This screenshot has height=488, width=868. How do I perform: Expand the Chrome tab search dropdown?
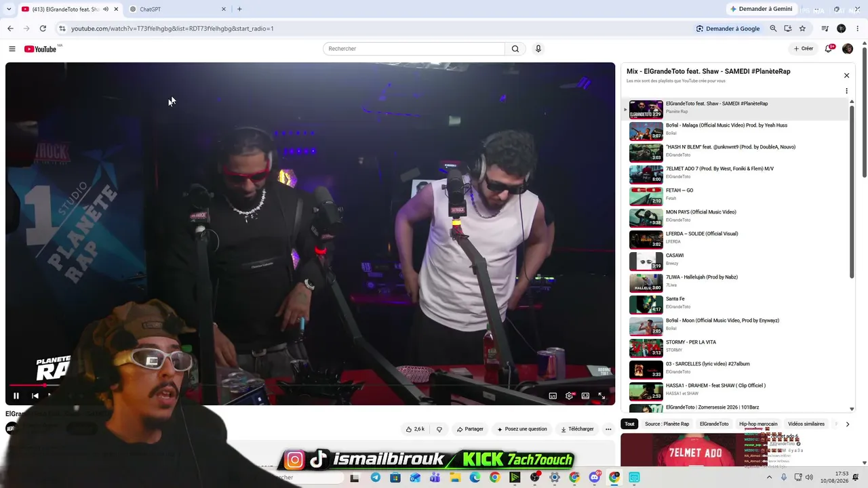(x=9, y=9)
